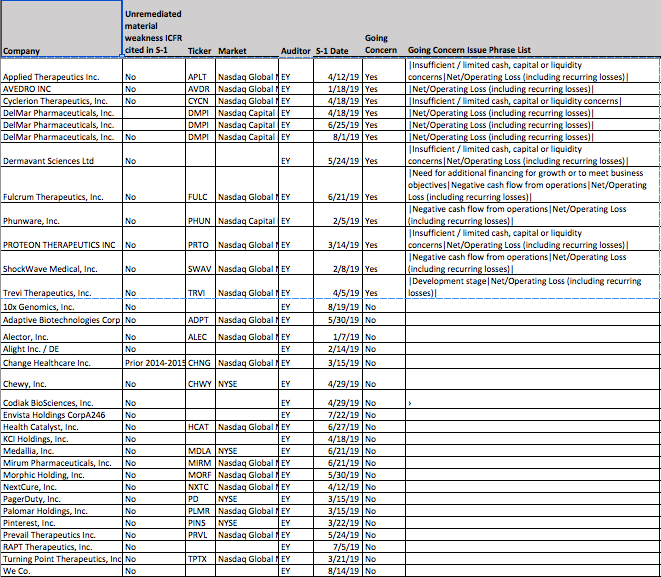Select the CYCN ticker cell
This screenshot has height=577, width=661.
click(x=200, y=101)
